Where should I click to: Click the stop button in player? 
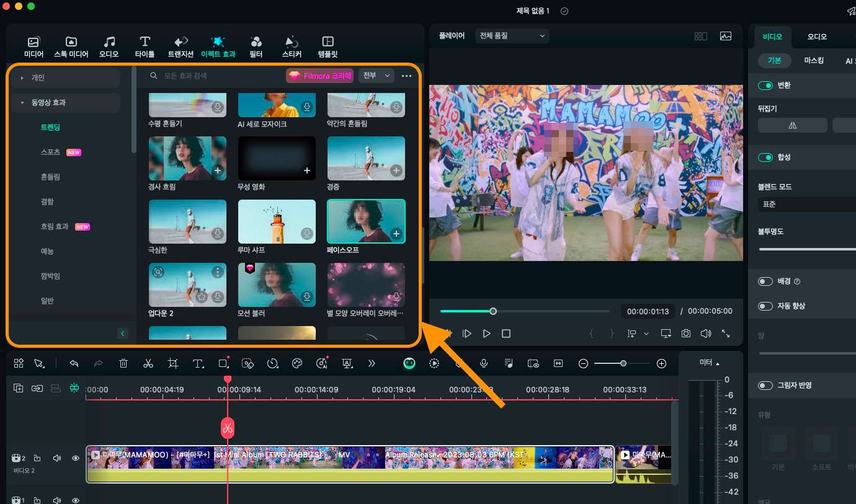pos(506,334)
